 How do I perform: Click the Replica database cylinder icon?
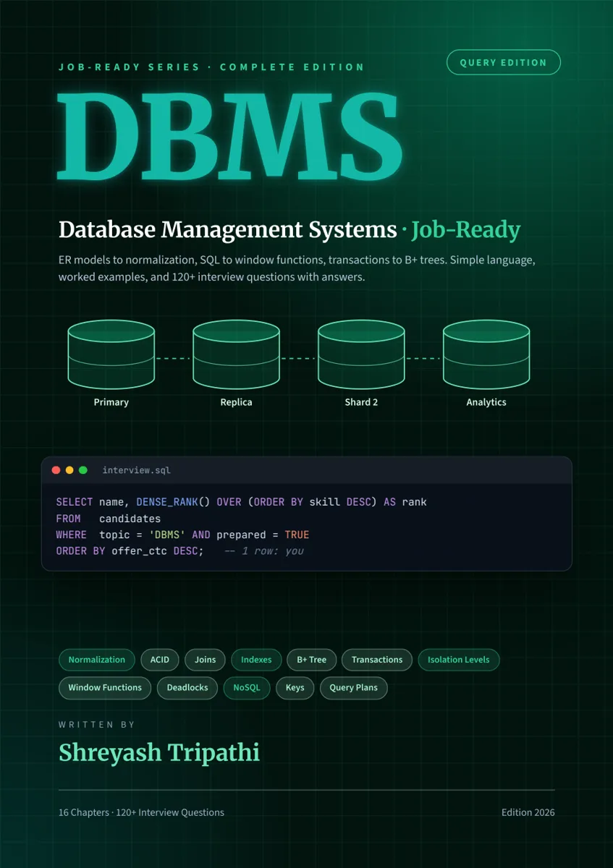click(x=236, y=354)
